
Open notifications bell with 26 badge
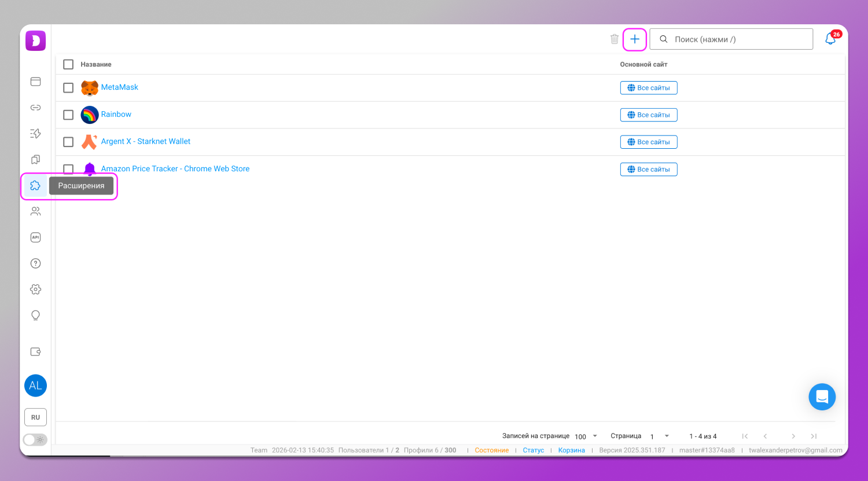(830, 39)
